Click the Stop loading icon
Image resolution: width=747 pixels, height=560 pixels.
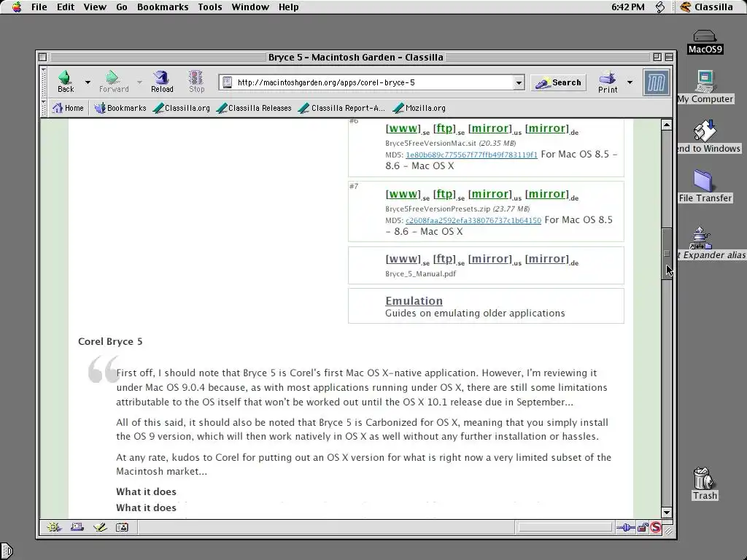tap(196, 82)
